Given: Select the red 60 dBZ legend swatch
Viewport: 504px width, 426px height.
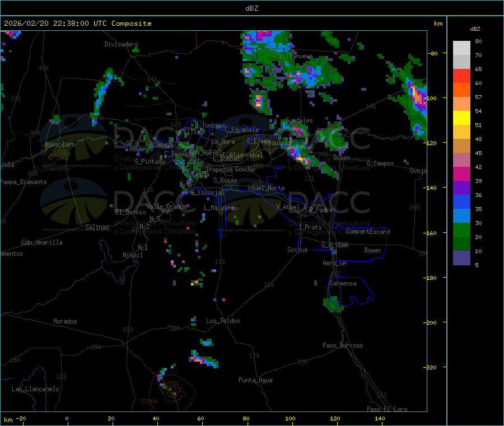Looking at the screenshot, I should (x=461, y=76).
